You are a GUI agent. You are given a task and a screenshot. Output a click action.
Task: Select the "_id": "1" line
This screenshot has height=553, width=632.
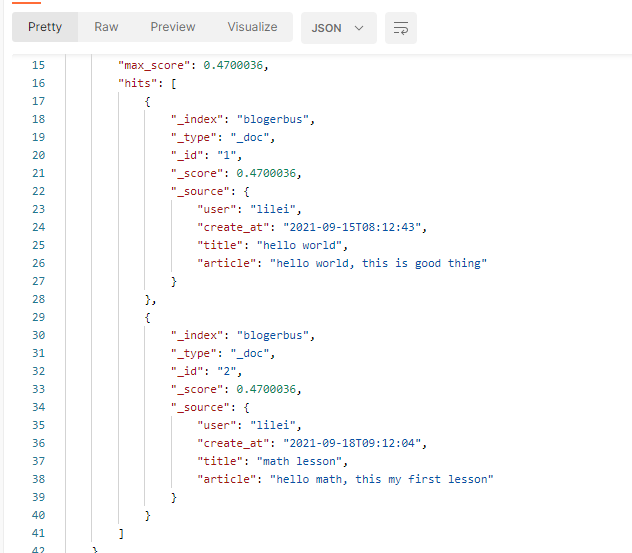click(206, 155)
